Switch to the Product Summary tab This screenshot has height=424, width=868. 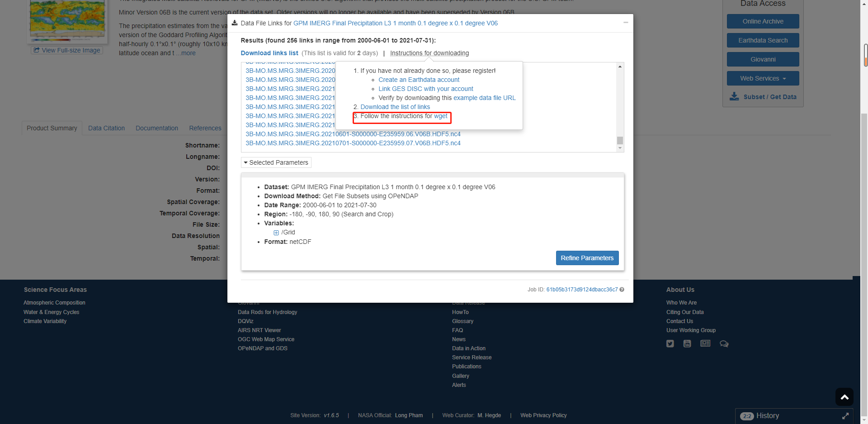point(52,128)
